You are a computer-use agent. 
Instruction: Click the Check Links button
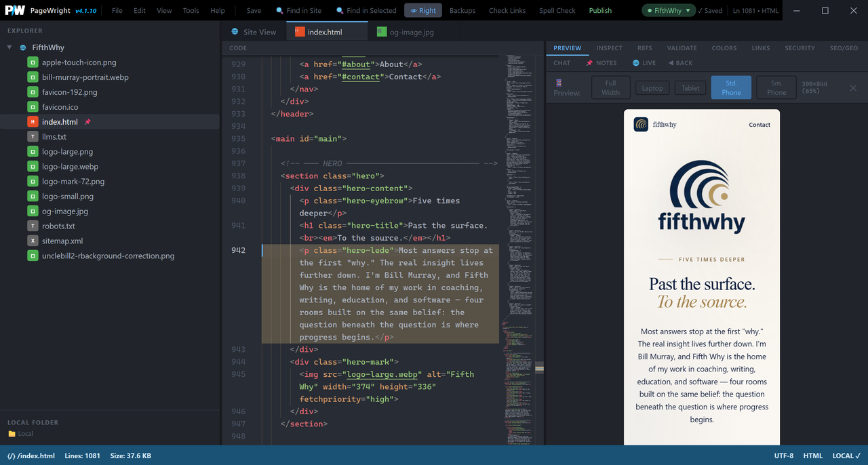point(507,11)
